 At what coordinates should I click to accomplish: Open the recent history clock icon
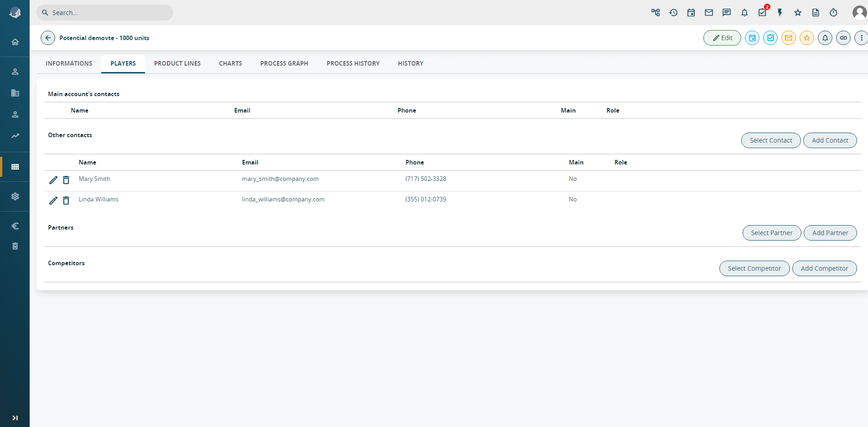tap(673, 13)
